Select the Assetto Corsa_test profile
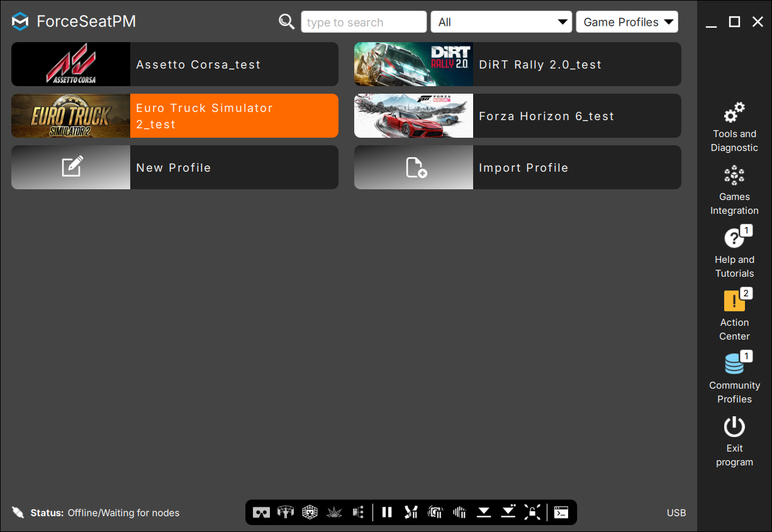 [x=175, y=64]
